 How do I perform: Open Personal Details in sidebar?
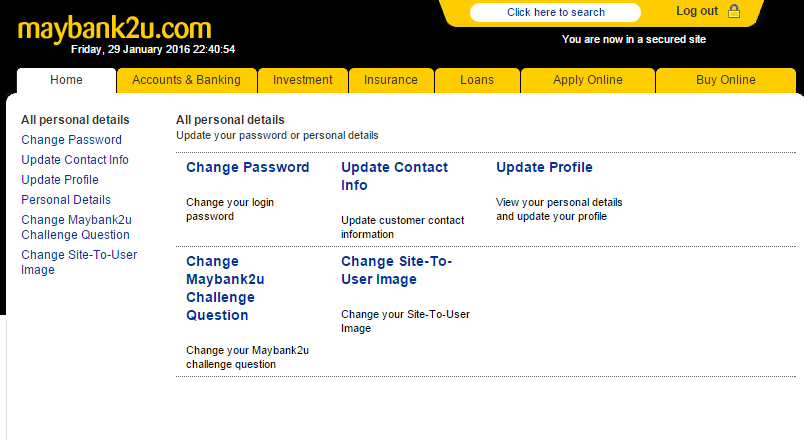click(66, 200)
